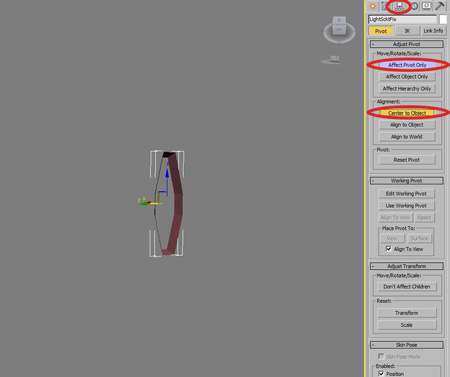Collapse the Skin Pose rollout

coord(407,345)
